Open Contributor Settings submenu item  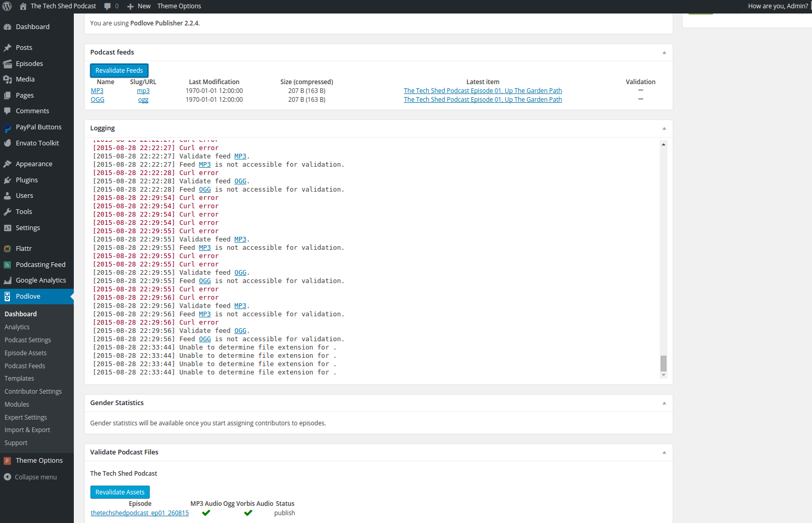click(x=33, y=392)
